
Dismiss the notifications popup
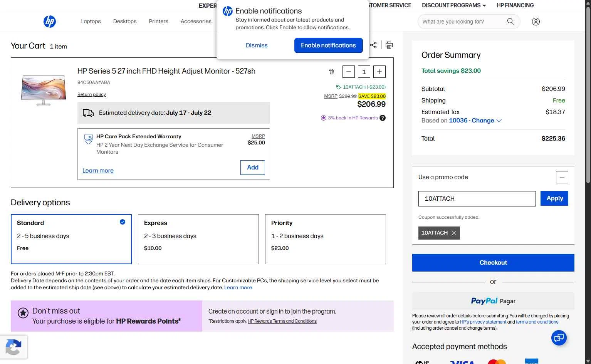tap(257, 45)
